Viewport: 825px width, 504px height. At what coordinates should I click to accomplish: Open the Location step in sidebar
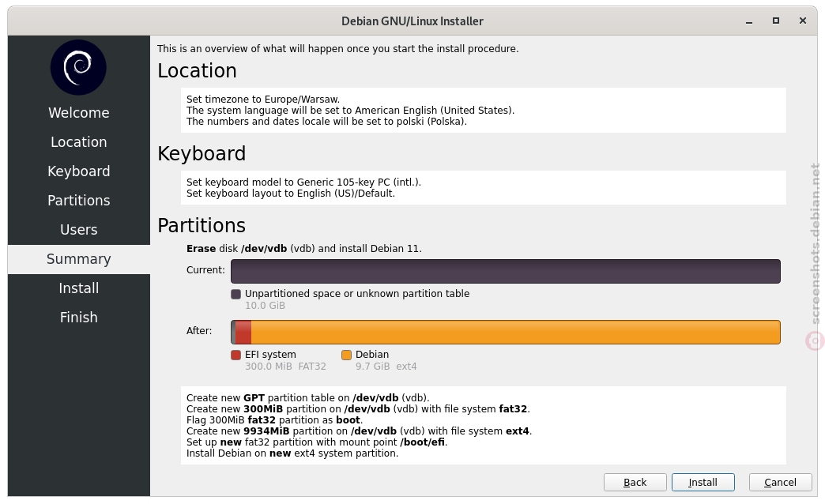tap(79, 142)
